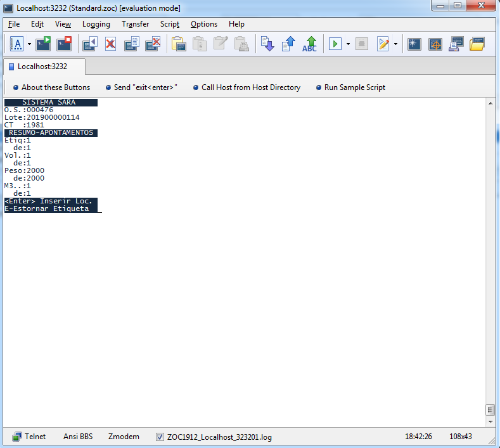
Task: Open the Help menu
Action: coord(236,24)
